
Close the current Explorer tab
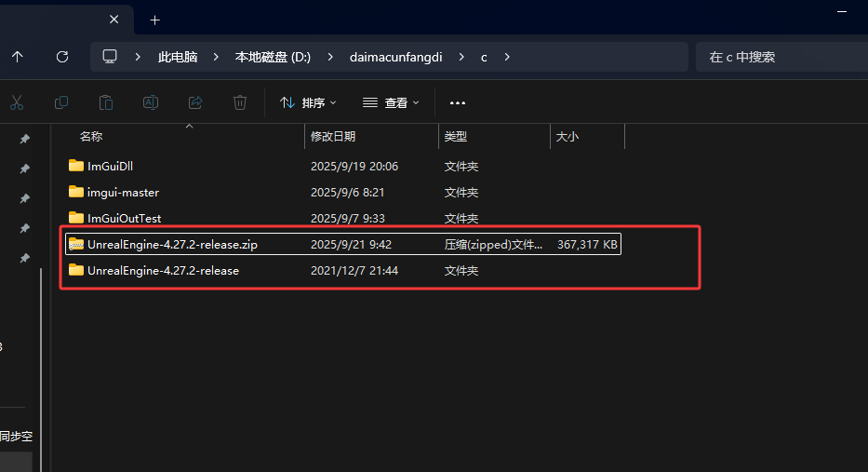click(114, 20)
